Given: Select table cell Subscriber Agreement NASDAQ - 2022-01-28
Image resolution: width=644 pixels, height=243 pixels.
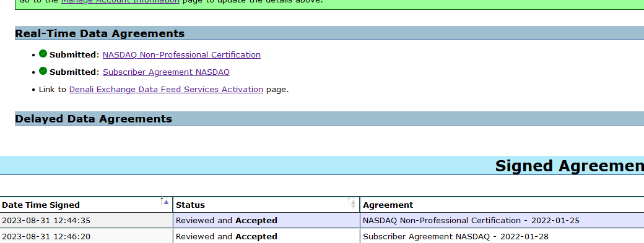Looking at the screenshot, I should pos(502,236).
